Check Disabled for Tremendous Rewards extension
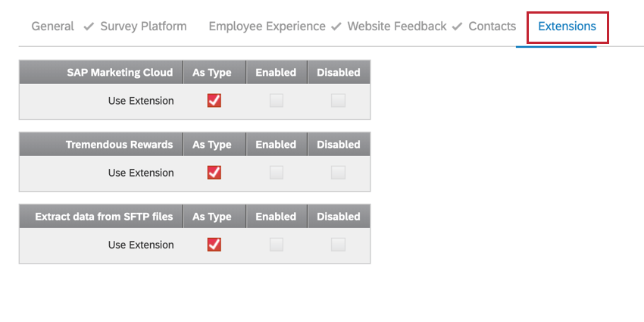 (338, 173)
